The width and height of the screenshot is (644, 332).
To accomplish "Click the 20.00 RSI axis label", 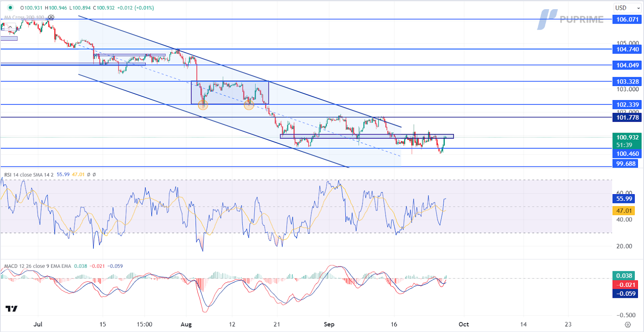I will [624, 246].
